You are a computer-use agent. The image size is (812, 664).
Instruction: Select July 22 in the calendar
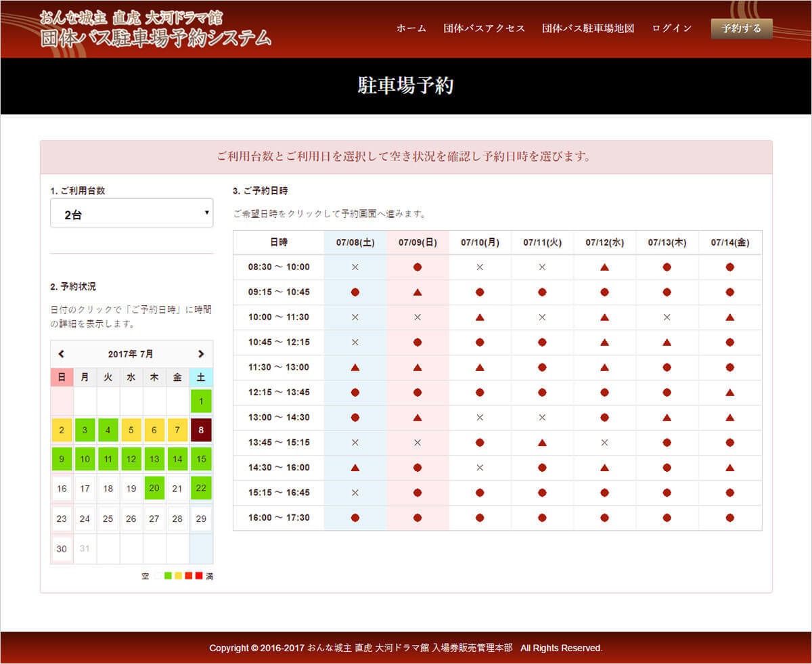(201, 488)
